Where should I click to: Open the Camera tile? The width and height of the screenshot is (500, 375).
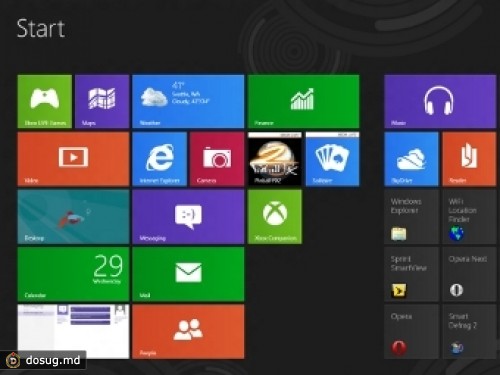[x=217, y=159]
